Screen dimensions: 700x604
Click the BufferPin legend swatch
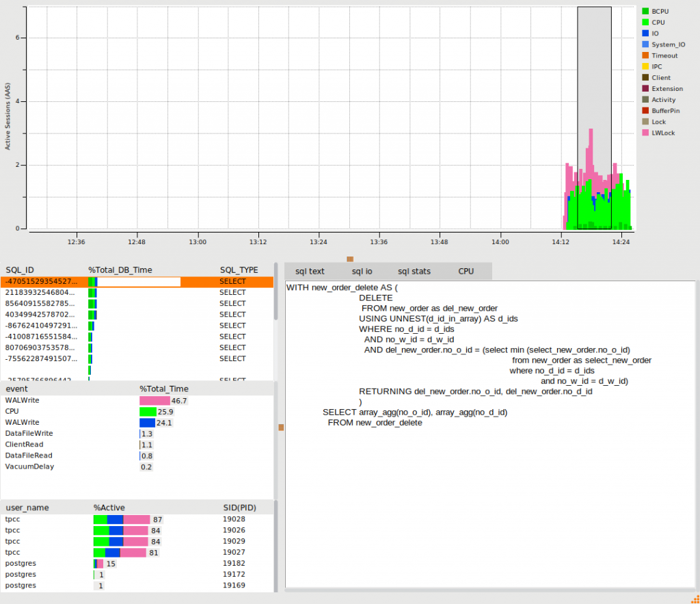tap(645, 111)
